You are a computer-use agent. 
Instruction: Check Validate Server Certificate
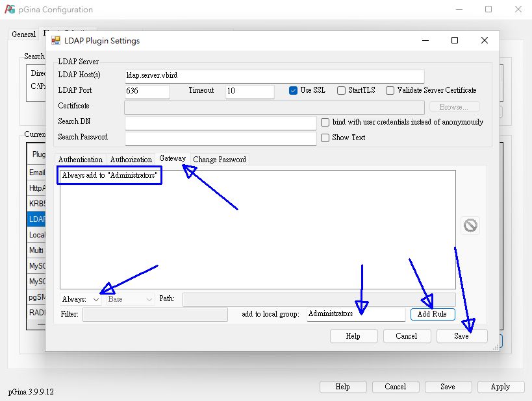[x=389, y=91]
